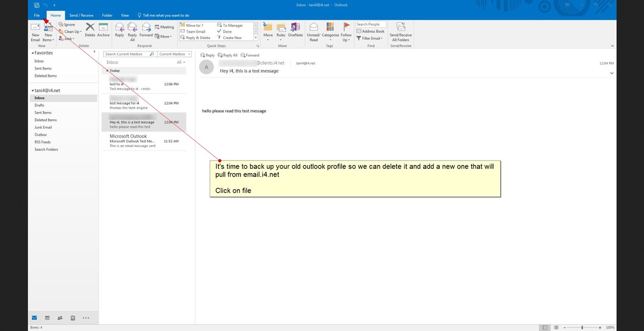The width and height of the screenshot is (644, 331).
Task: Collapse the tani4@i4.net account tree
Action: click(33, 91)
